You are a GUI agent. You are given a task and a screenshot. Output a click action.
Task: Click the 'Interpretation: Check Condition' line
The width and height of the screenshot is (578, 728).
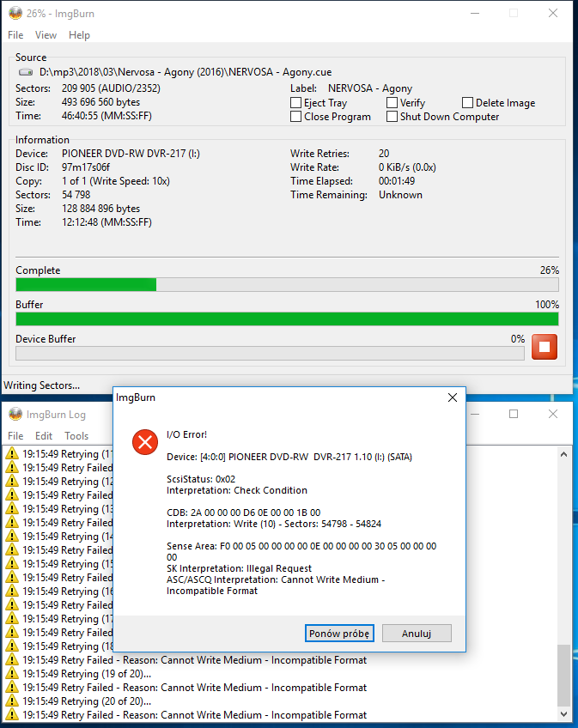tap(237, 490)
